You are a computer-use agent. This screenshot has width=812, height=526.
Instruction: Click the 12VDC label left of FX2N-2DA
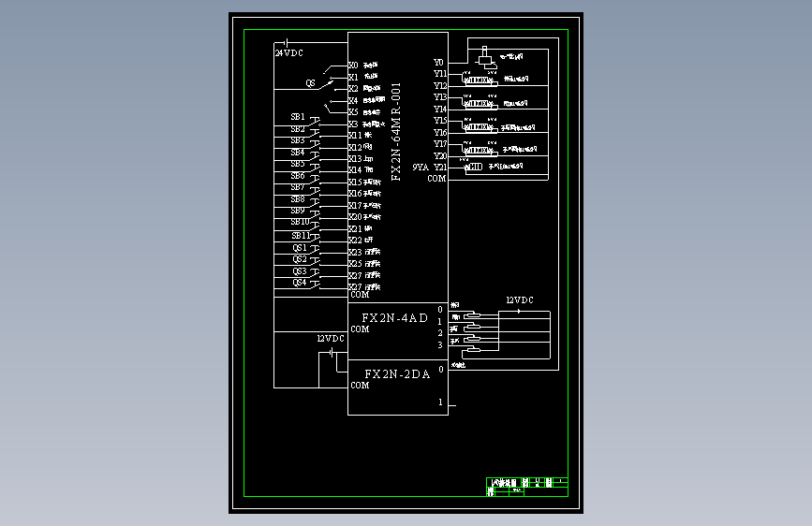[x=331, y=339]
